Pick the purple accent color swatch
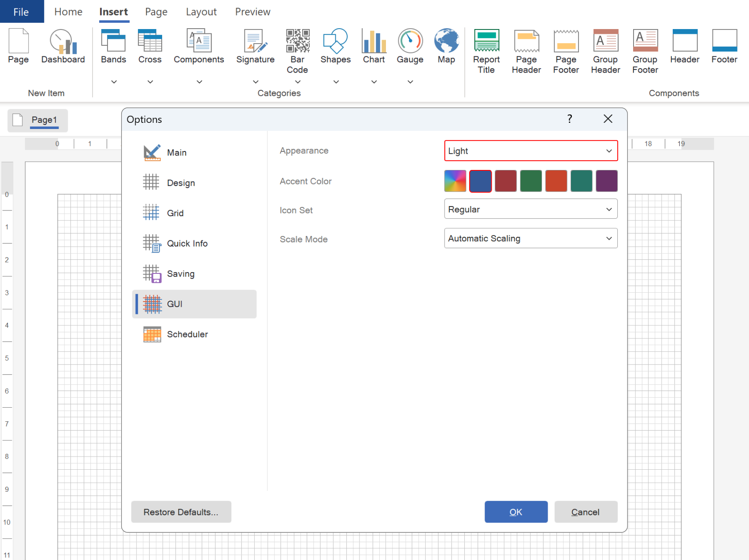Screen dimensions: 749x560 click(x=606, y=181)
